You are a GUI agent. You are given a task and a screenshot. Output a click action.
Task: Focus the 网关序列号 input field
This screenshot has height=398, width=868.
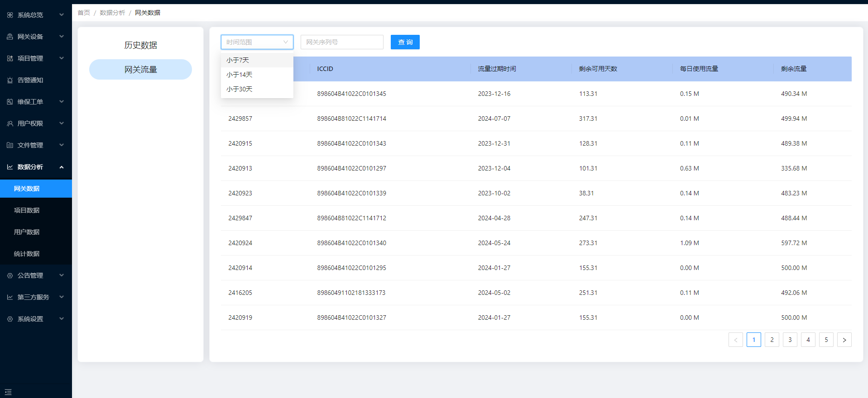click(x=342, y=42)
